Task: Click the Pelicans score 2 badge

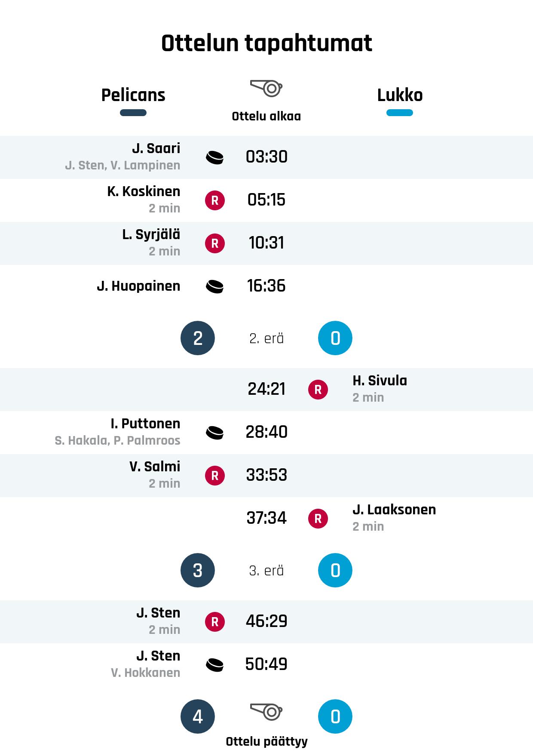Action: click(x=198, y=338)
